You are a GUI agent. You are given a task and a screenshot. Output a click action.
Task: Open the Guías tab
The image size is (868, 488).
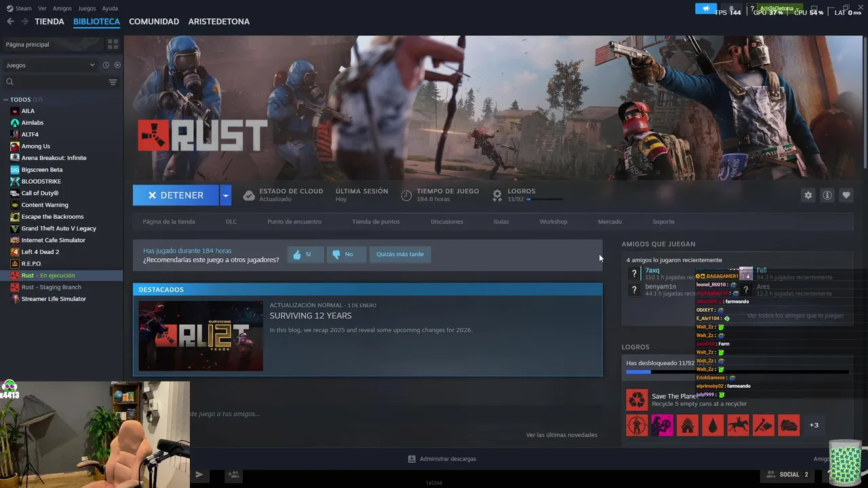tap(501, 222)
